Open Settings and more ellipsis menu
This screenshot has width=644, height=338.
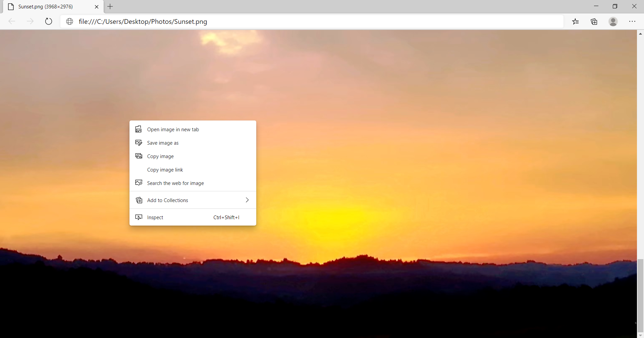point(632,21)
